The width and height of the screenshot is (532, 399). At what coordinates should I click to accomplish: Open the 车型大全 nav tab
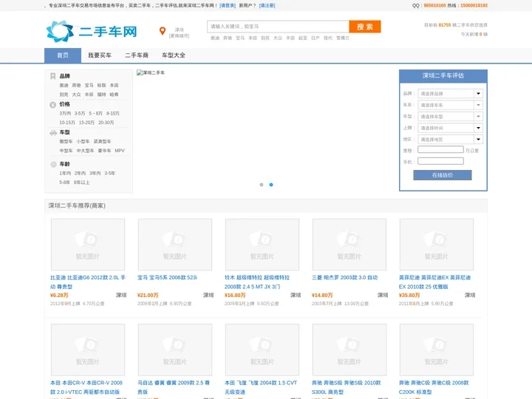coord(174,55)
